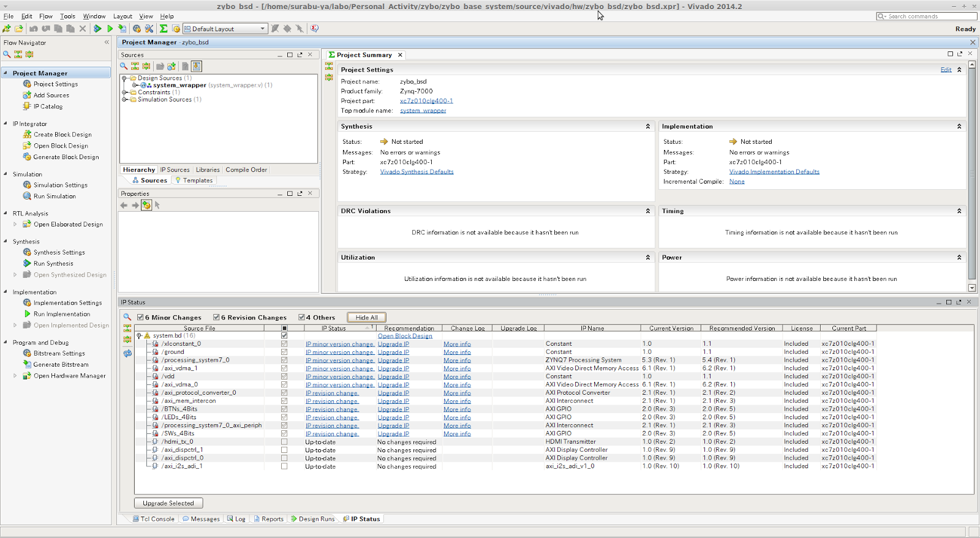Collapse the Project Manager section in Flow Navigator

pos(6,73)
